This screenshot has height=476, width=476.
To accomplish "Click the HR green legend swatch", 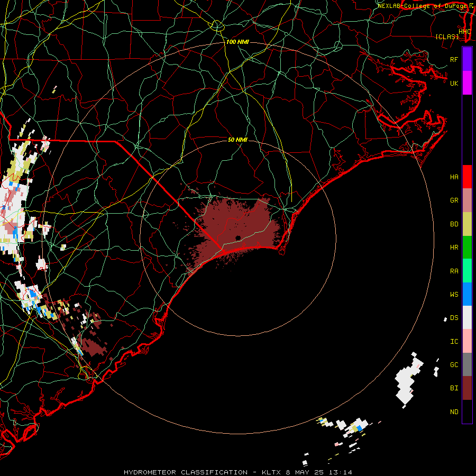I will 467,248.
